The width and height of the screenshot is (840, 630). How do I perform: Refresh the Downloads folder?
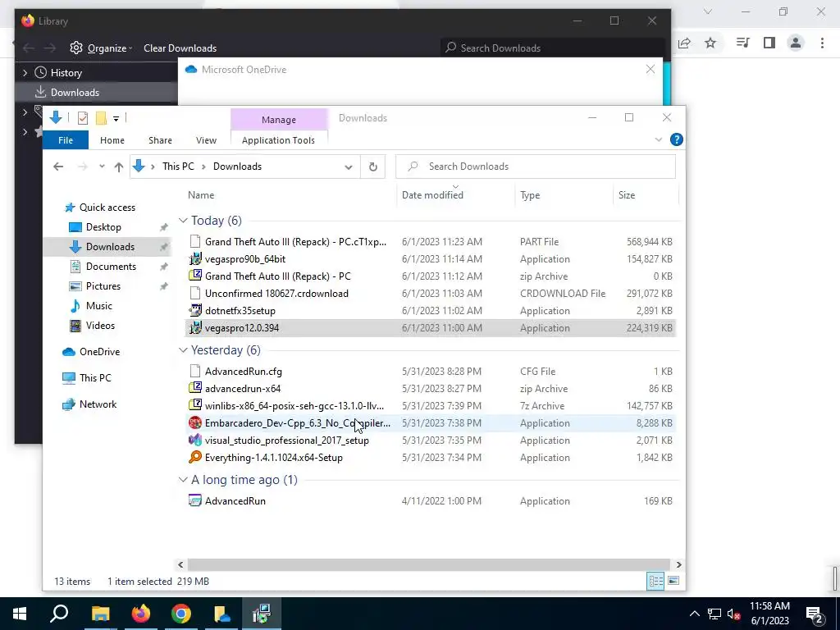coord(373,167)
